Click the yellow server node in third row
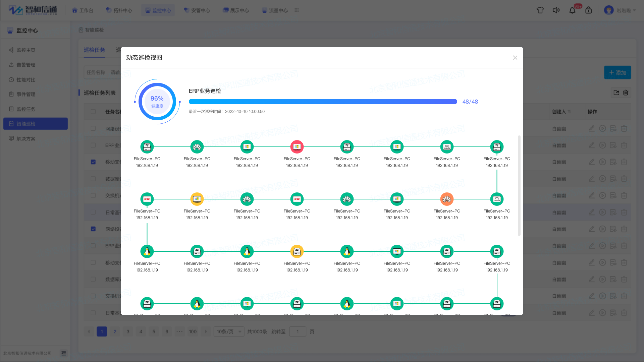 297,251
